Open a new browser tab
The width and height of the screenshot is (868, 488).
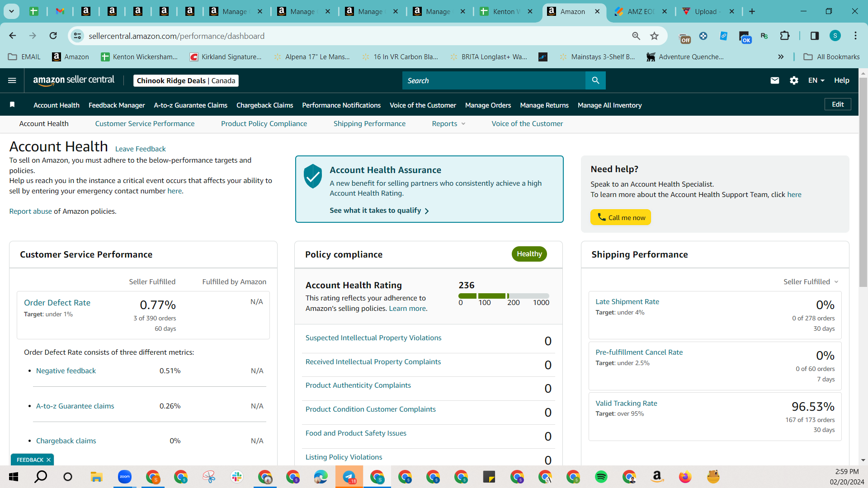point(752,11)
